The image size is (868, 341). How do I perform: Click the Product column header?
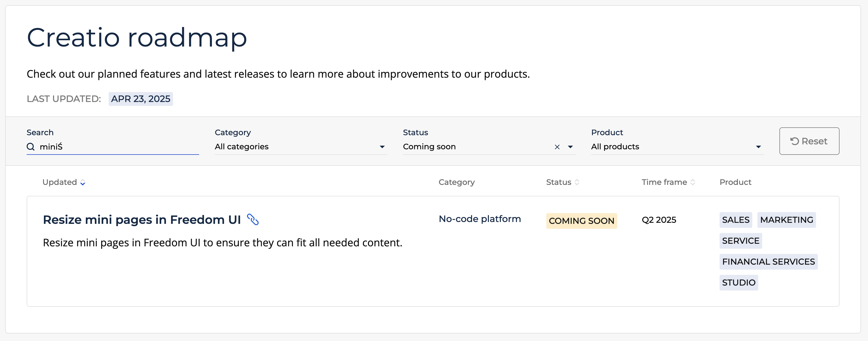pos(735,182)
